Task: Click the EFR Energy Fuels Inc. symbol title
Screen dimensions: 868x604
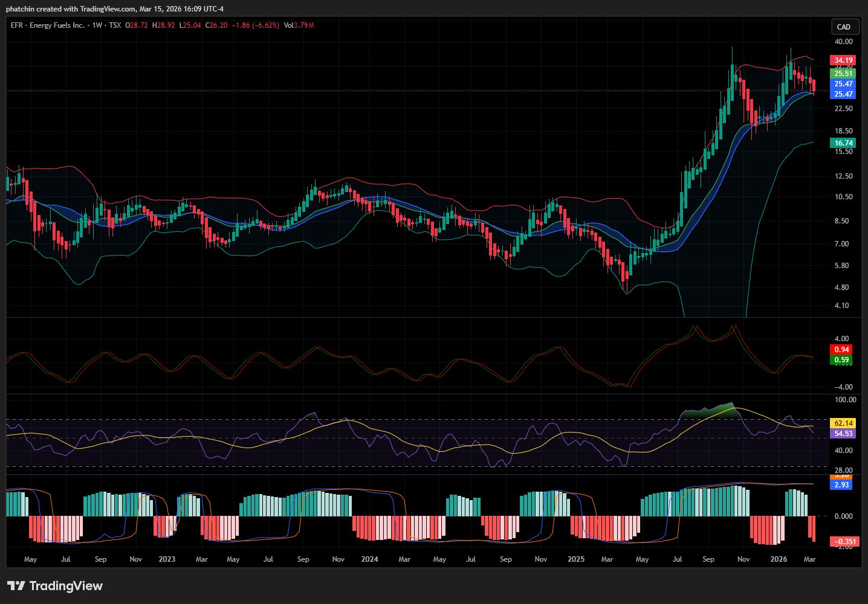Action: [x=48, y=25]
